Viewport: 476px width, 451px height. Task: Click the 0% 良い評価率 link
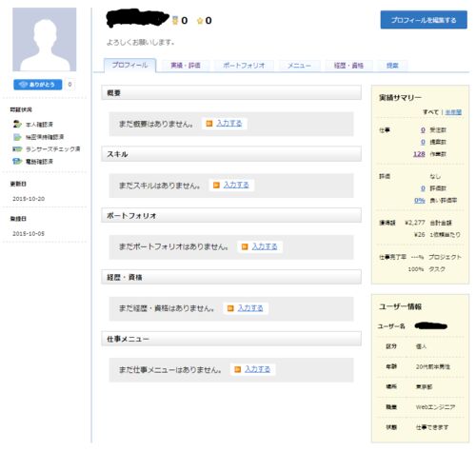pos(420,201)
